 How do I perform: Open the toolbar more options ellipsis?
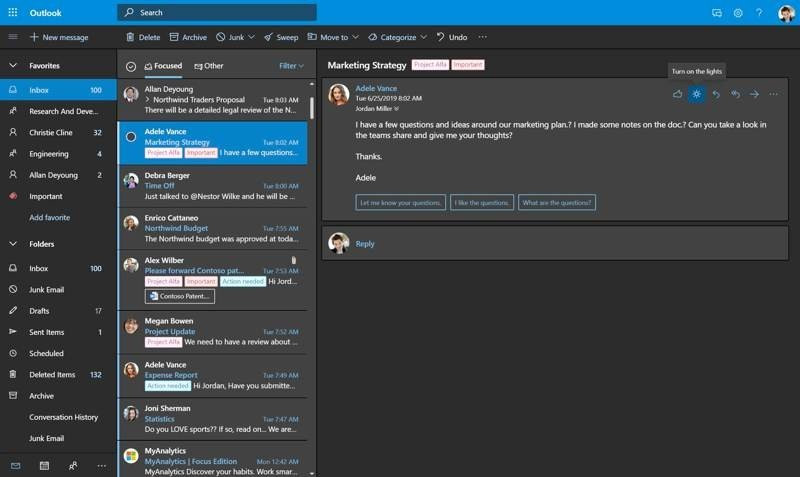click(482, 37)
